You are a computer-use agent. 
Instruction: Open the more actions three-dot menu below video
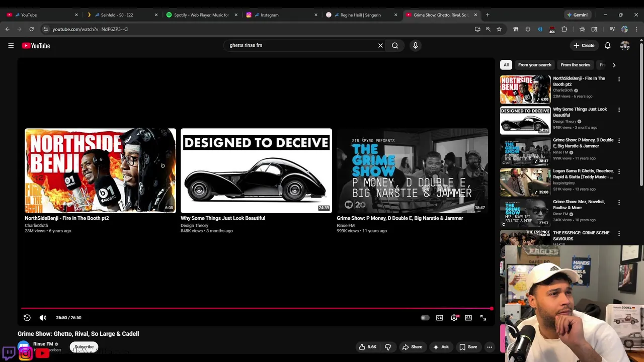[490, 347]
